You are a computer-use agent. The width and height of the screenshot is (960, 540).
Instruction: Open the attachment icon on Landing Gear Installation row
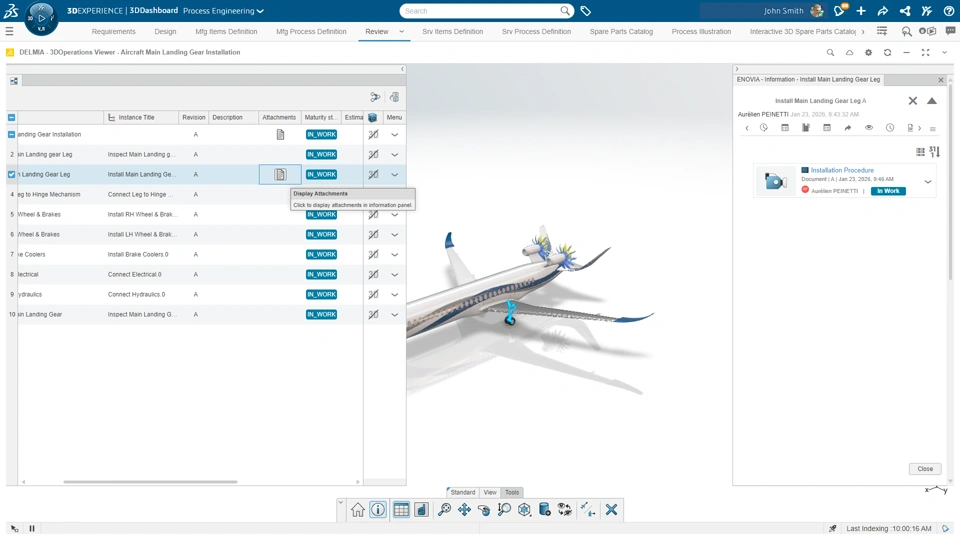(280, 135)
